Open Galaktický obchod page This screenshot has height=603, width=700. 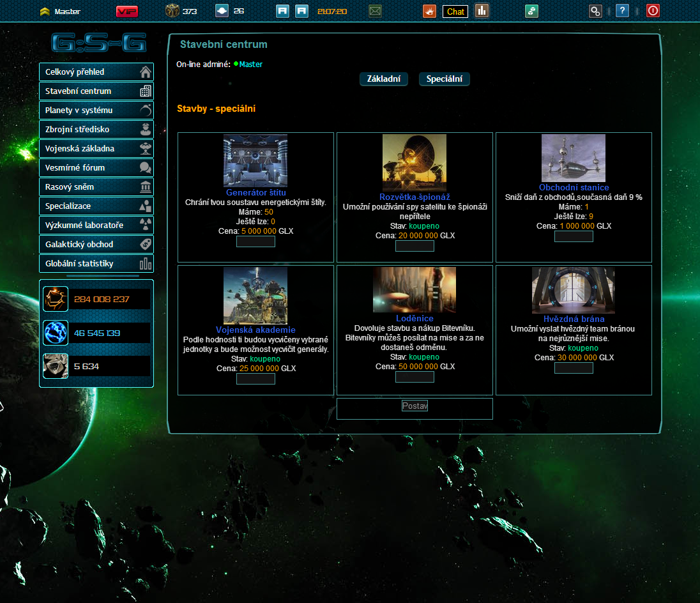click(x=96, y=245)
